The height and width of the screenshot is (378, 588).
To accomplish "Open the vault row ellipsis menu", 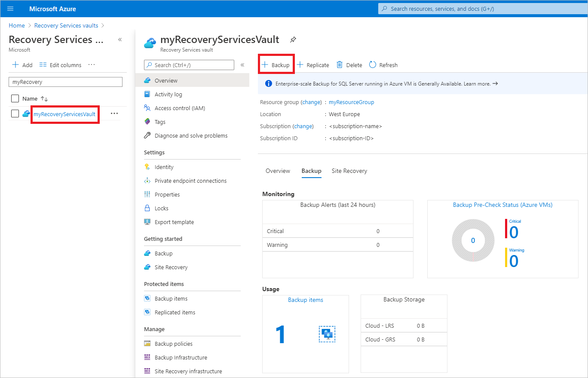I will [114, 114].
